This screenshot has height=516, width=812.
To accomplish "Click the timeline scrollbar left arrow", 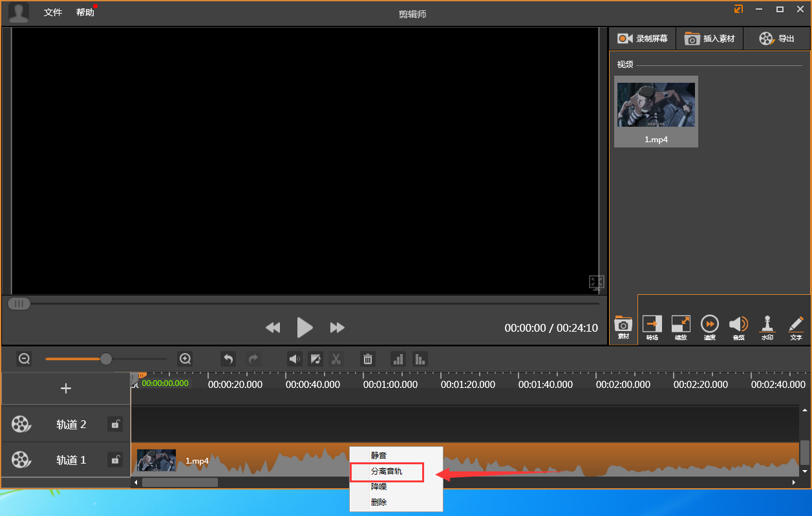I will click(x=136, y=482).
